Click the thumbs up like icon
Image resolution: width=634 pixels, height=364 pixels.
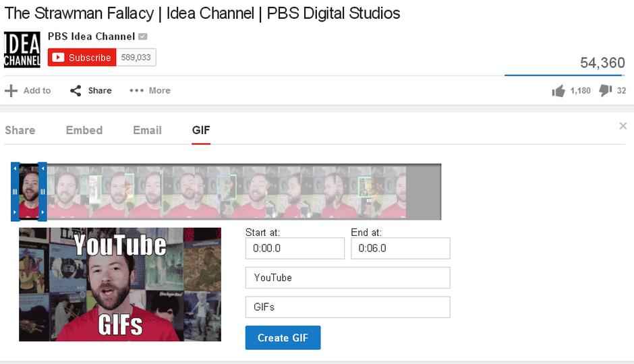[x=558, y=91]
